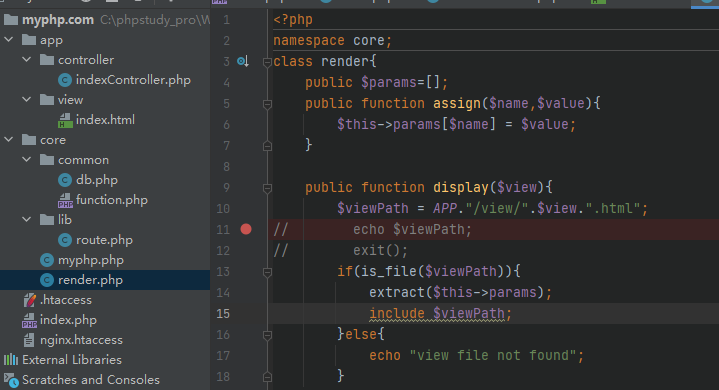The image size is (719, 390).
Task: Click '$params=[]' declaration on line 4
Action: click(x=400, y=82)
